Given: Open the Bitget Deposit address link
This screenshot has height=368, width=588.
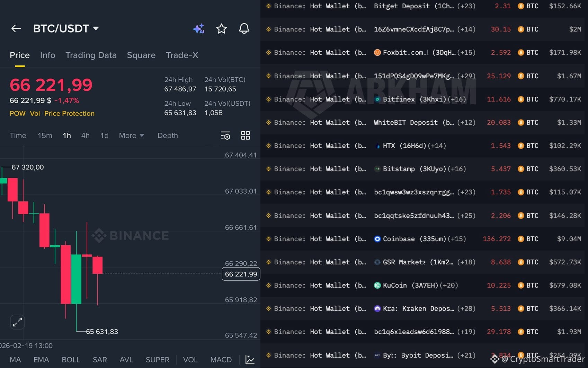Looking at the screenshot, I should point(414,6).
